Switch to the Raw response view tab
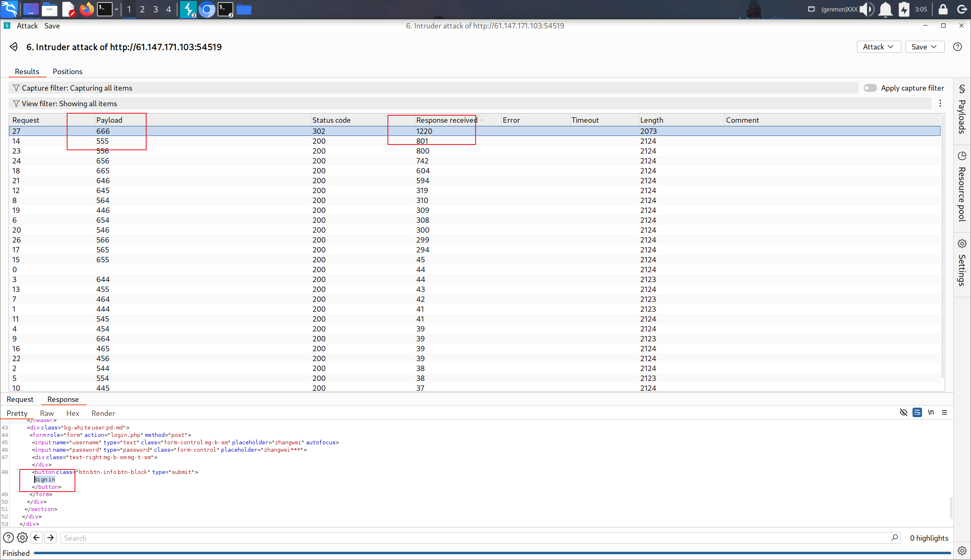This screenshot has width=971, height=560. tap(47, 413)
